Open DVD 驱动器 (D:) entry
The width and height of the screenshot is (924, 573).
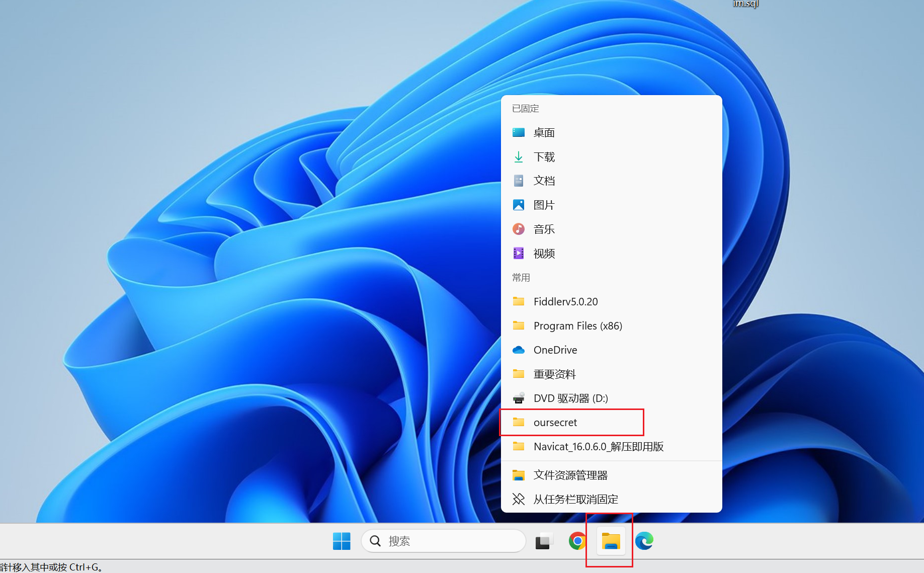click(570, 398)
